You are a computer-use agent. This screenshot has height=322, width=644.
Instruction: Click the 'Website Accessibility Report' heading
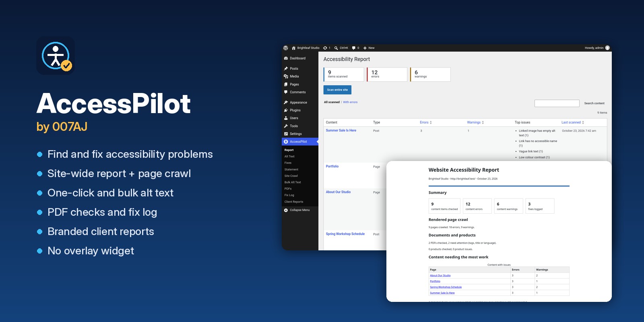(x=464, y=170)
